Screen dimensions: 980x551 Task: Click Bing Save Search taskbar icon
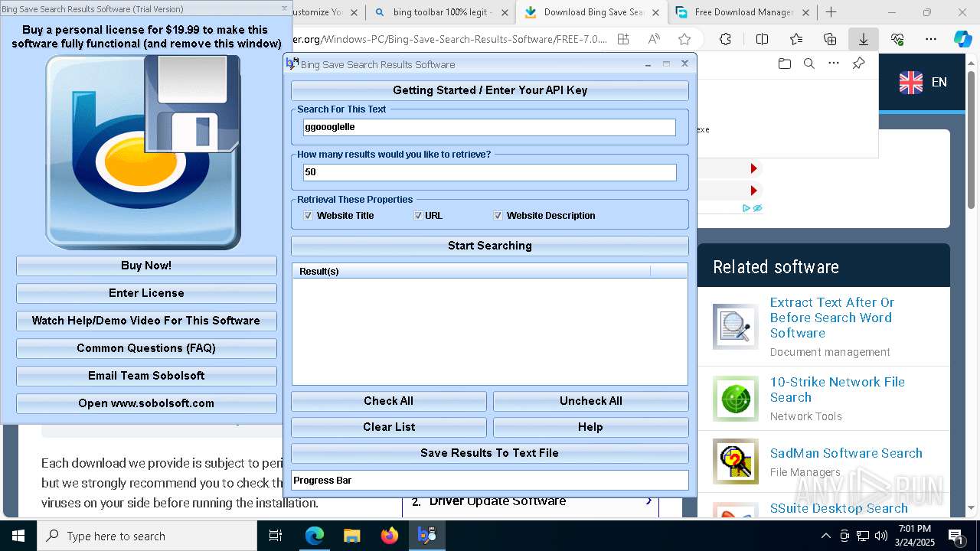[x=427, y=536]
